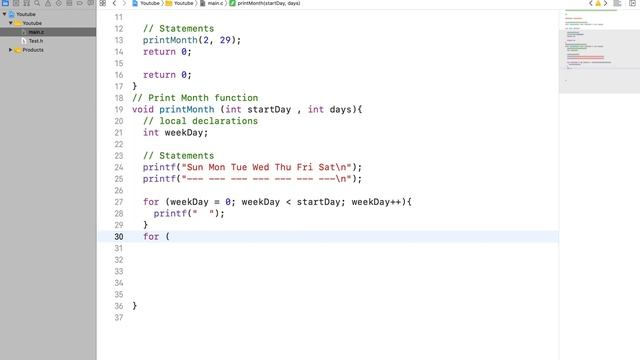The height and width of the screenshot is (360, 640).
Task: Click line number 19 in gutter
Action: coord(119,110)
